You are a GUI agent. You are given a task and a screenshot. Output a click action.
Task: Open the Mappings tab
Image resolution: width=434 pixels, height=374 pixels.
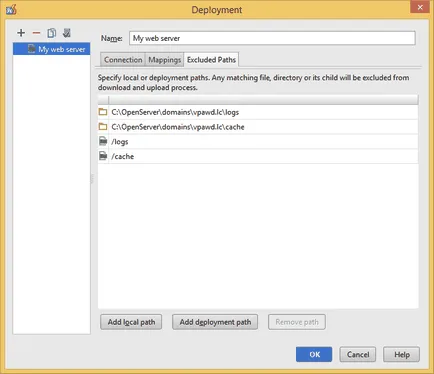pos(165,60)
